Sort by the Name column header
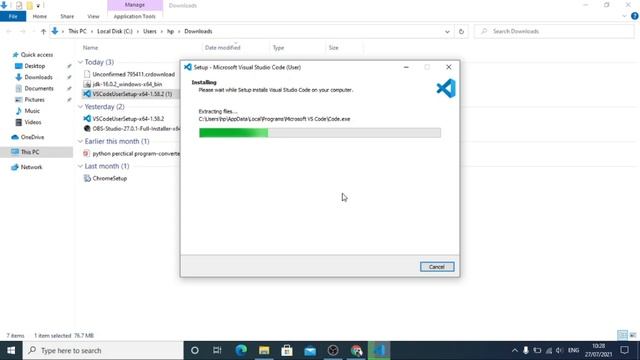 (x=90, y=48)
